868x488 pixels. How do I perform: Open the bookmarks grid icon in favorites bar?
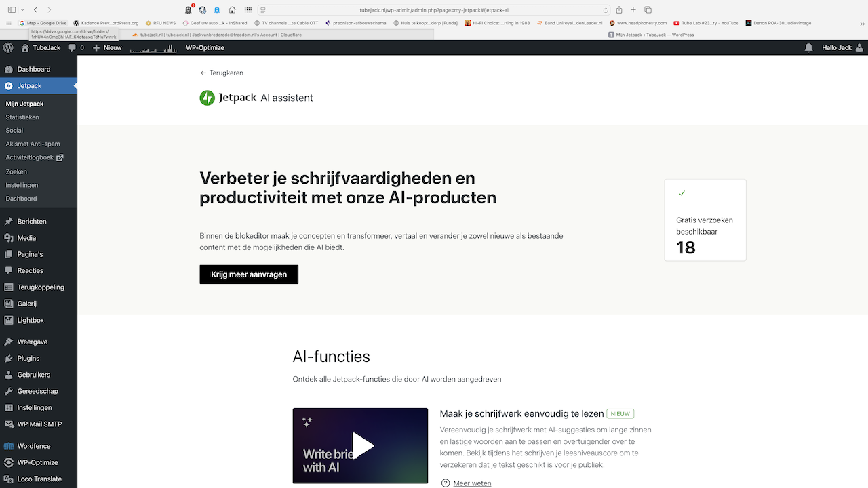[x=9, y=23]
